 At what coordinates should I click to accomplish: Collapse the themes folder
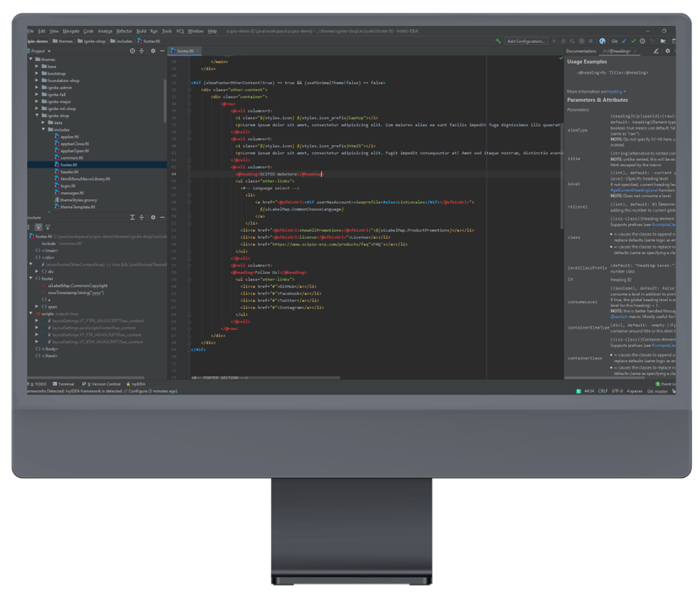31,60
